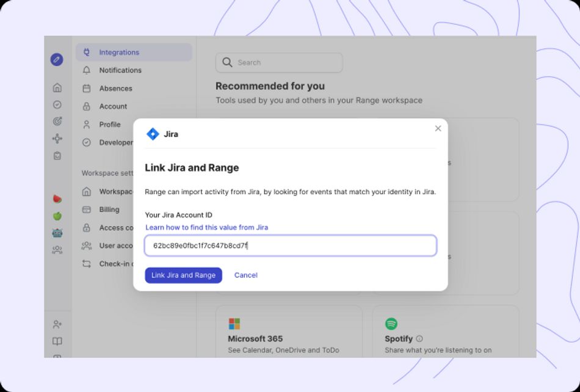Screen dimensions: 580x392
Task: Open the check-circle icon in left rail
Action: point(57,104)
